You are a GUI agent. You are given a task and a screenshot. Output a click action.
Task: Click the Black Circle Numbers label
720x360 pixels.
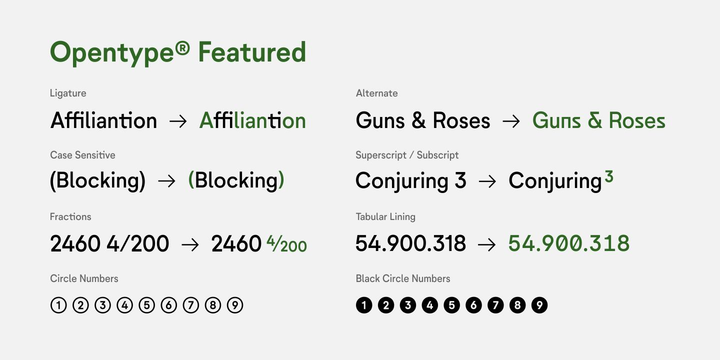tap(403, 279)
